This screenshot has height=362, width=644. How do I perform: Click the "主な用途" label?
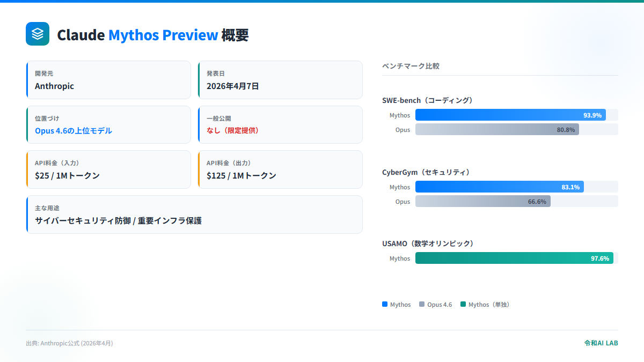47,208
